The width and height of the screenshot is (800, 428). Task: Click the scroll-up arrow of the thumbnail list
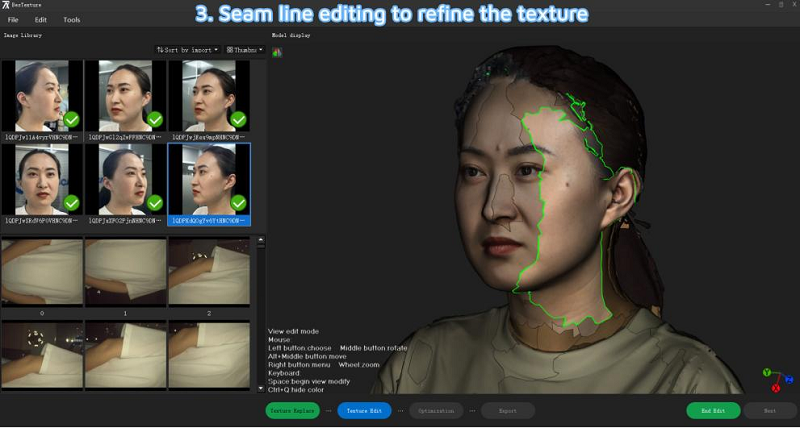tap(261, 240)
